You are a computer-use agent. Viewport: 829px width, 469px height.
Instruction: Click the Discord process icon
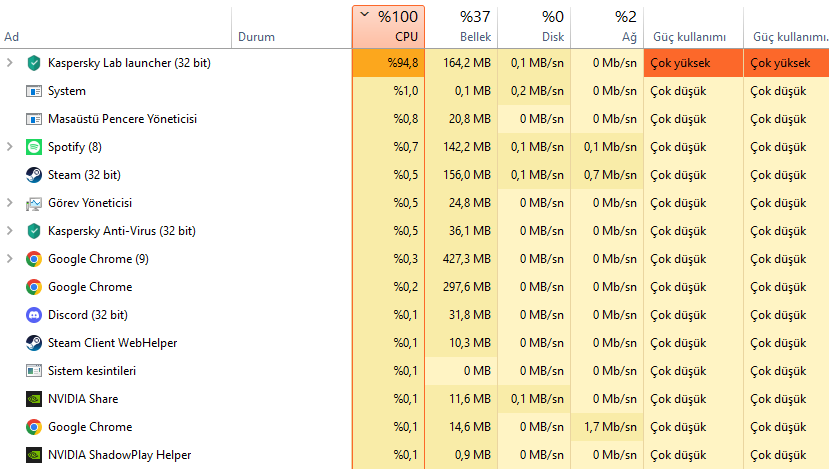33,315
